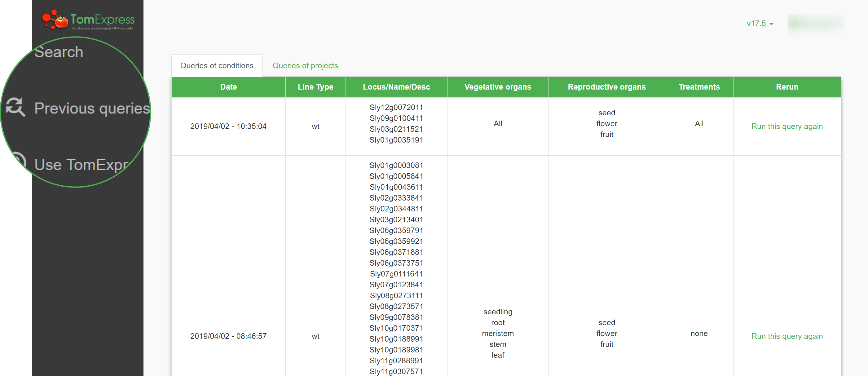Click the Locus/Name/Desc column header
The height and width of the screenshot is (376, 868).
pyautogui.click(x=396, y=86)
